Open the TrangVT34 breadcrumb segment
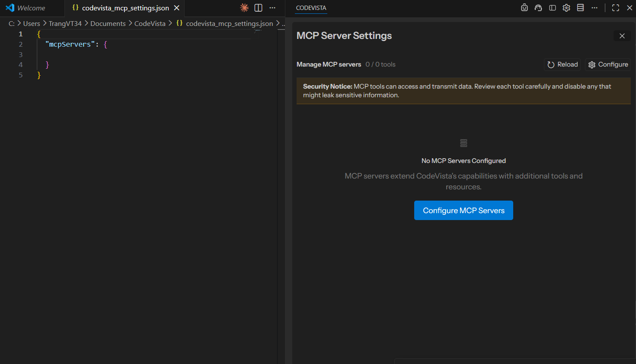Image resolution: width=636 pixels, height=364 pixels. (x=65, y=23)
